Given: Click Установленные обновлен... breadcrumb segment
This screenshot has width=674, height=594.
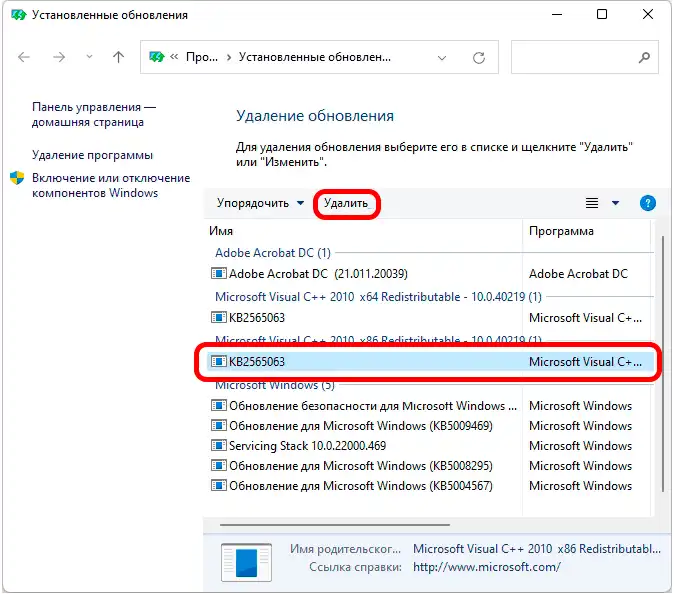Looking at the screenshot, I should coord(315,57).
